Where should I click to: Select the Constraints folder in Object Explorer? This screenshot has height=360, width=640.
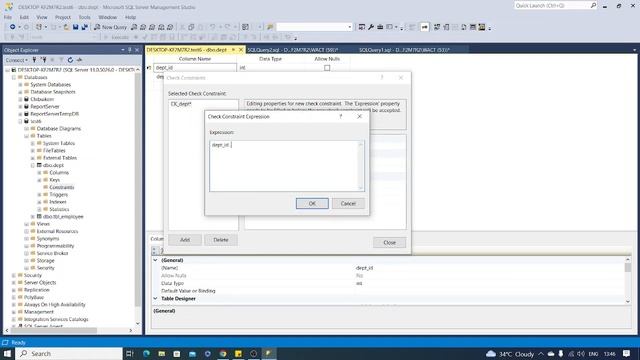(x=62, y=187)
